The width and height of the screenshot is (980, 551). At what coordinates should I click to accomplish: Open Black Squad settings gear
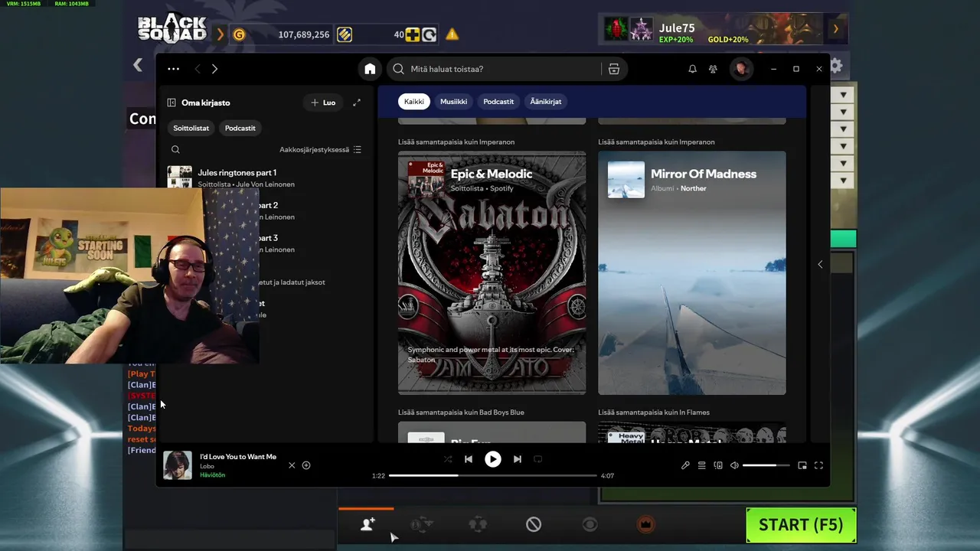836,67
